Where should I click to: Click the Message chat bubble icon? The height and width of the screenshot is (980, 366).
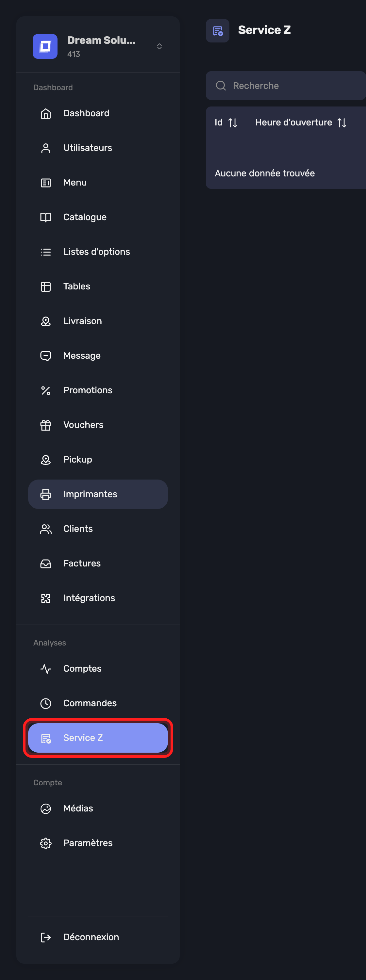click(46, 356)
